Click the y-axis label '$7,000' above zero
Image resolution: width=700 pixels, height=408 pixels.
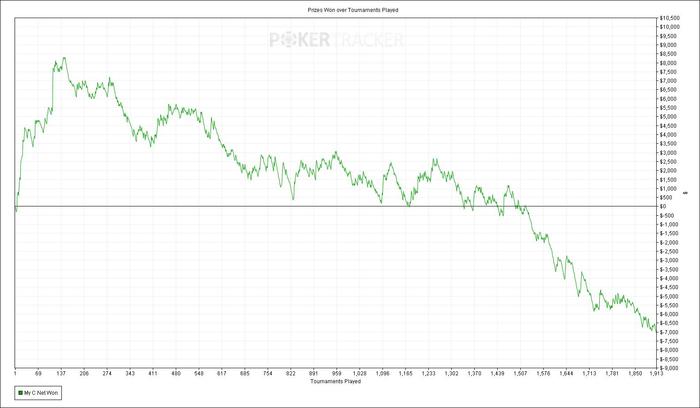click(x=669, y=81)
